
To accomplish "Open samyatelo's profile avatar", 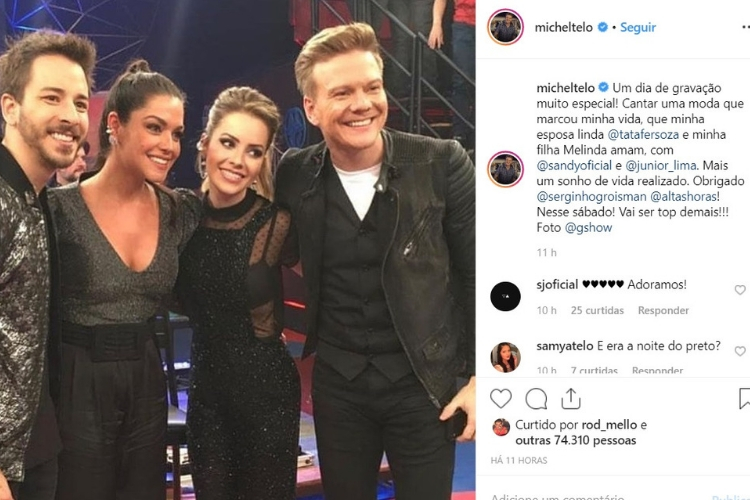I will tap(505, 357).
